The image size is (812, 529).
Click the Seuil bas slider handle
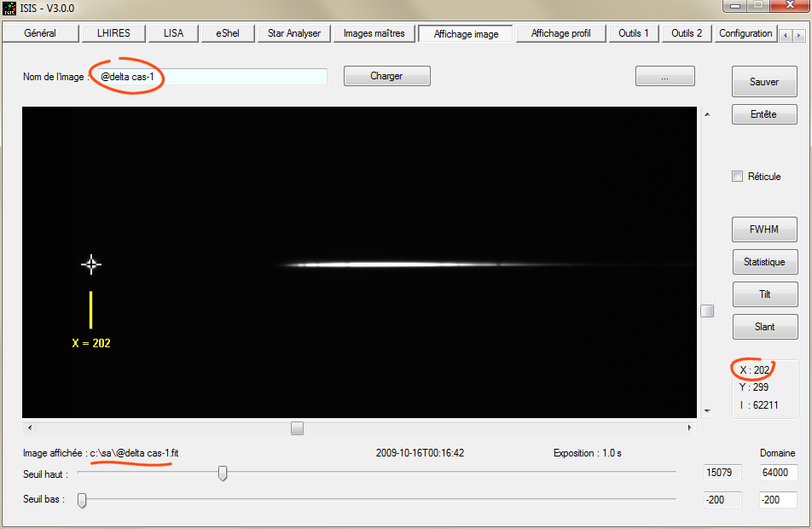coord(82,500)
